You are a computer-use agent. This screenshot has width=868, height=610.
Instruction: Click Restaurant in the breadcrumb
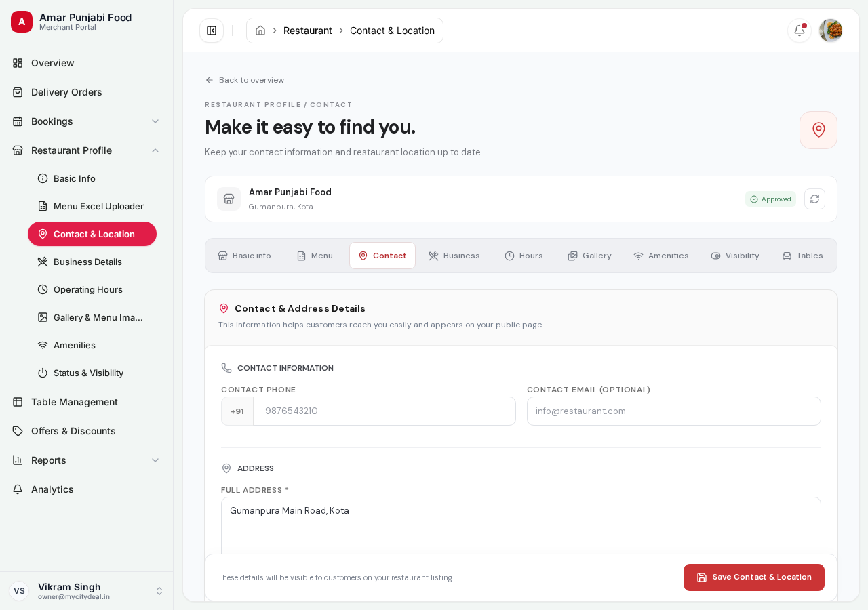point(308,30)
